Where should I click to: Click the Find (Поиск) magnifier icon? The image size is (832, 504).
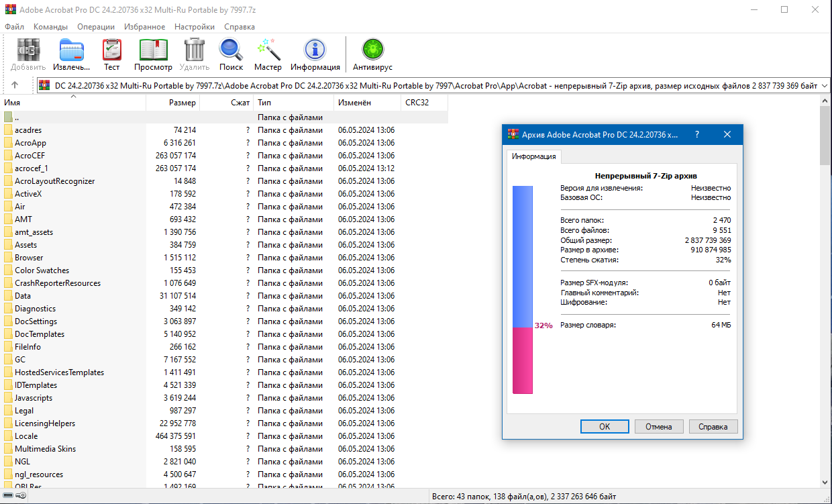231,54
